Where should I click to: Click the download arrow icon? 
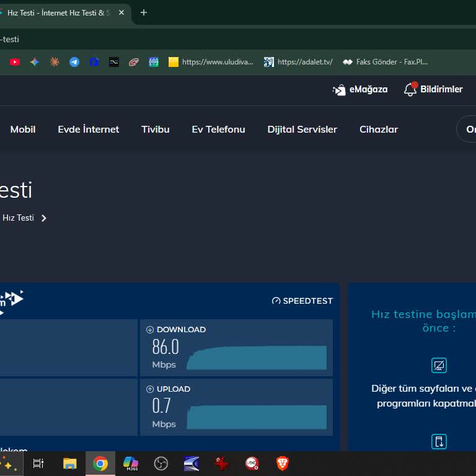pos(149,330)
